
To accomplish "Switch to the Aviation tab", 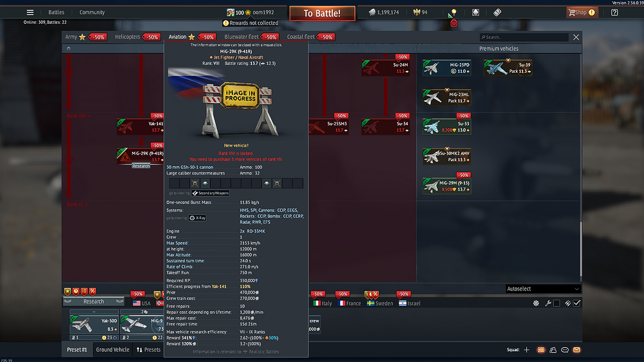I will pyautogui.click(x=178, y=37).
